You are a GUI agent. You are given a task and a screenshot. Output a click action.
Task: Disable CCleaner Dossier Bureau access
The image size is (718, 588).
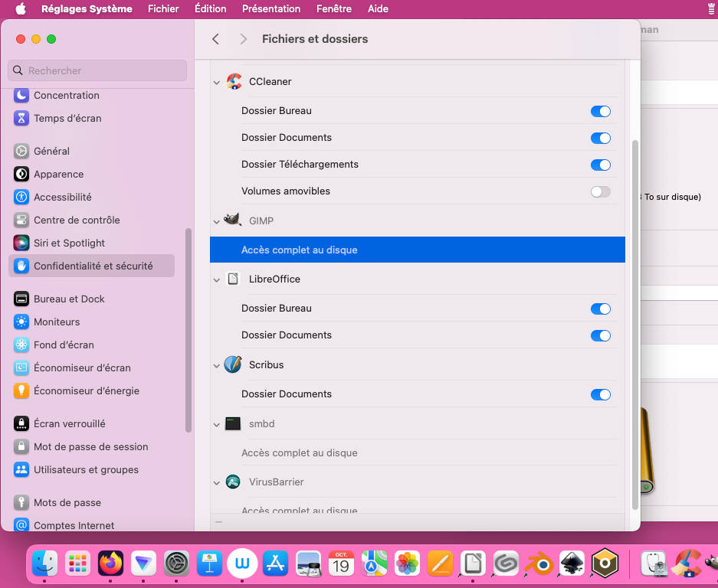[600, 111]
